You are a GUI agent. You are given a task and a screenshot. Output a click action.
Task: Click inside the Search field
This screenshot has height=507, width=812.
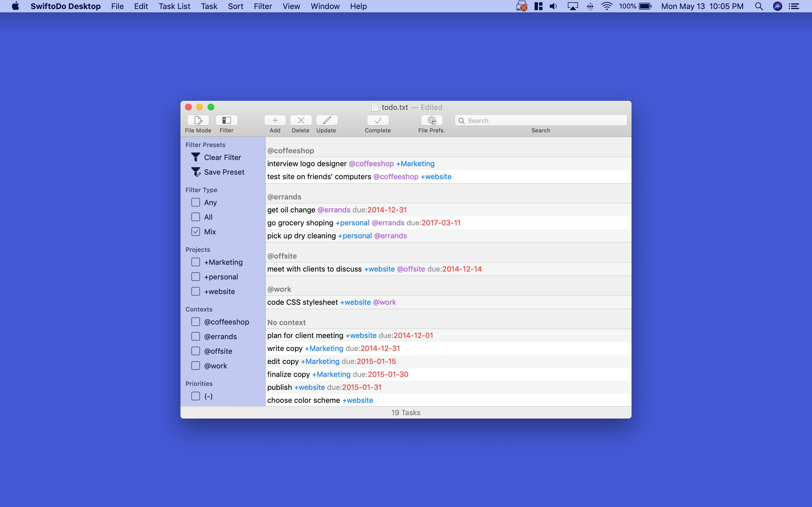coord(540,120)
